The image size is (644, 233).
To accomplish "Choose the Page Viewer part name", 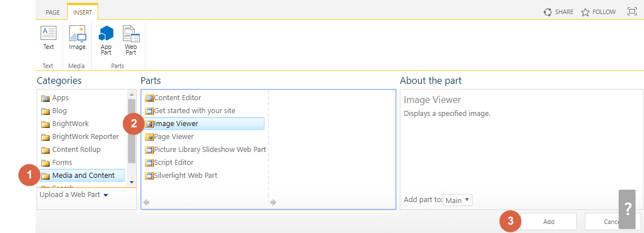I will (x=174, y=137).
